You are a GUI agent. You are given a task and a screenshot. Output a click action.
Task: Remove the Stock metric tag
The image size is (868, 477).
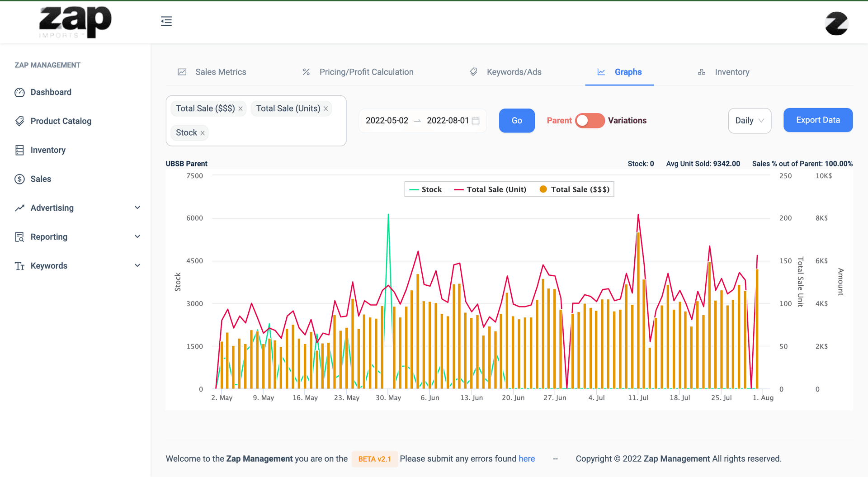[x=203, y=133]
